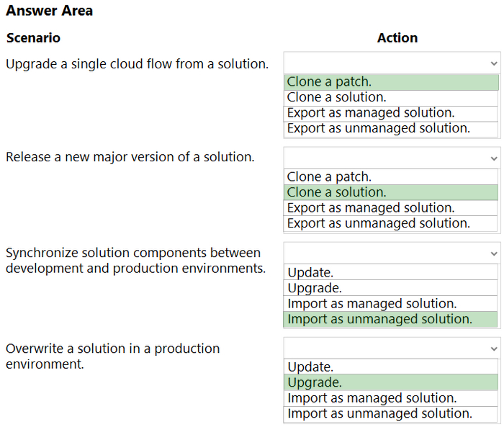Choose 'Clone a solution.' under the cloud flow scenario
Viewport: 504px width, 427px height.
391,98
